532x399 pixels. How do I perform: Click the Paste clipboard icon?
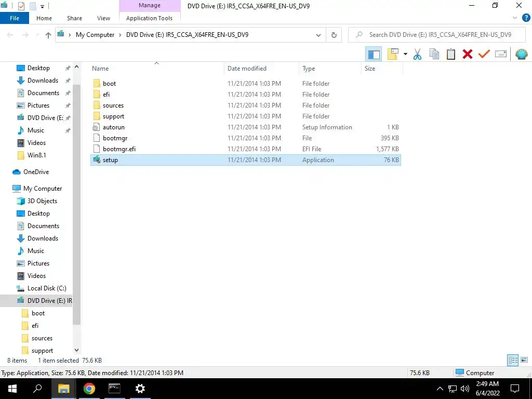coord(450,54)
